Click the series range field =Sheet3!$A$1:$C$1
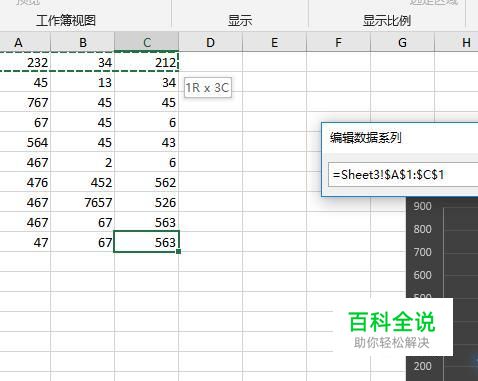The height and width of the screenshot is (381, 478). point(403,174)
